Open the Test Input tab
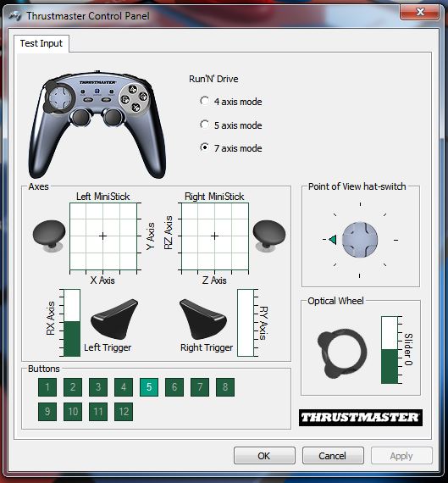Screen dimensions: 448x483 pyautogui.click(x=41, y=43)
